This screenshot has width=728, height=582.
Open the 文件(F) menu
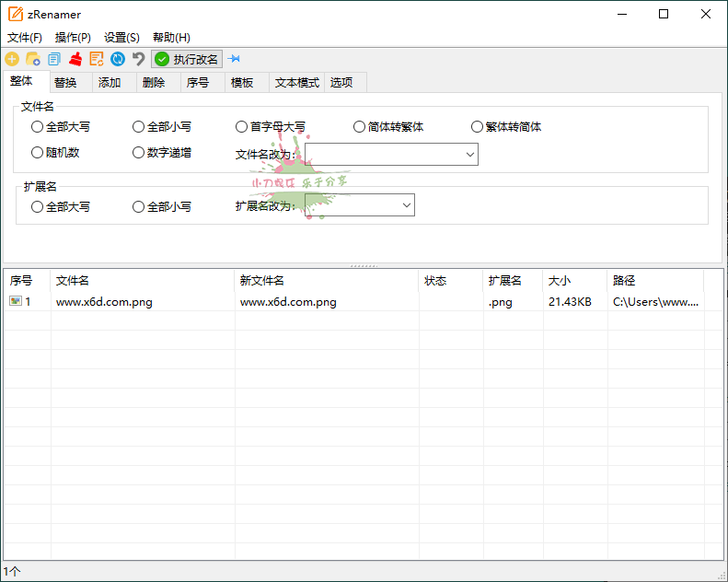(x=25, y=38)
